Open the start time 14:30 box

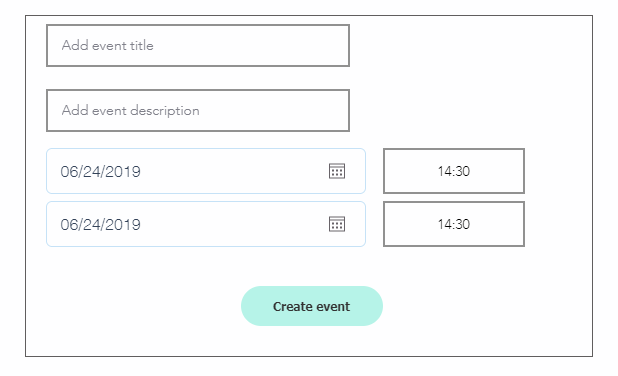[454, 171]
